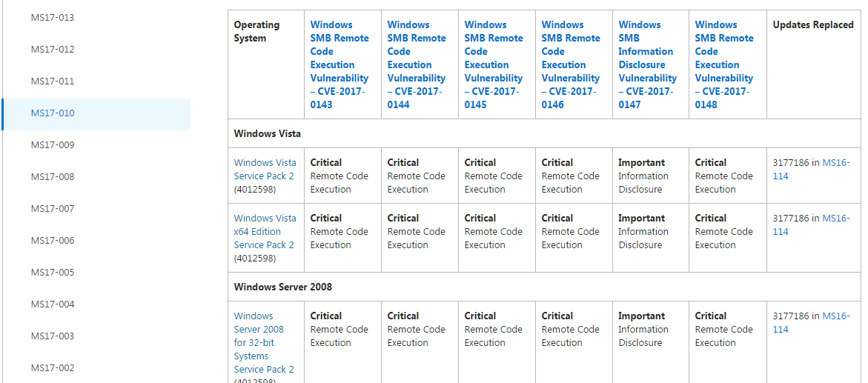Image resolution: width=868 pixels, height=383 pixels.
Task: Choose MS17-004 in sidebar
Action: 53,304
